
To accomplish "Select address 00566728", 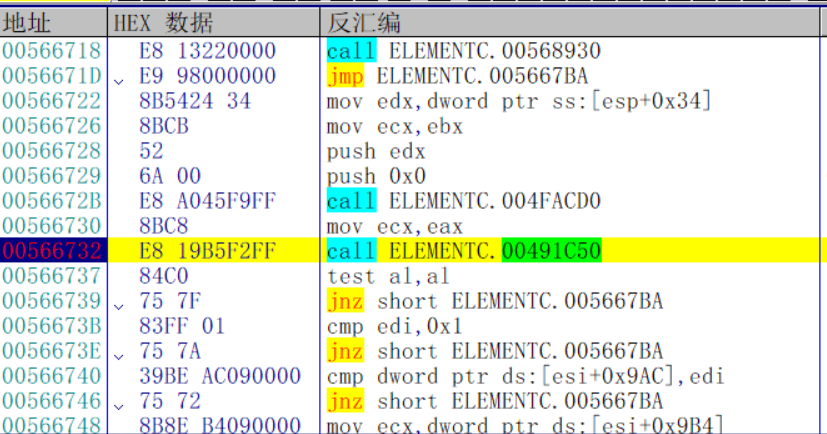I will (52, 151).
